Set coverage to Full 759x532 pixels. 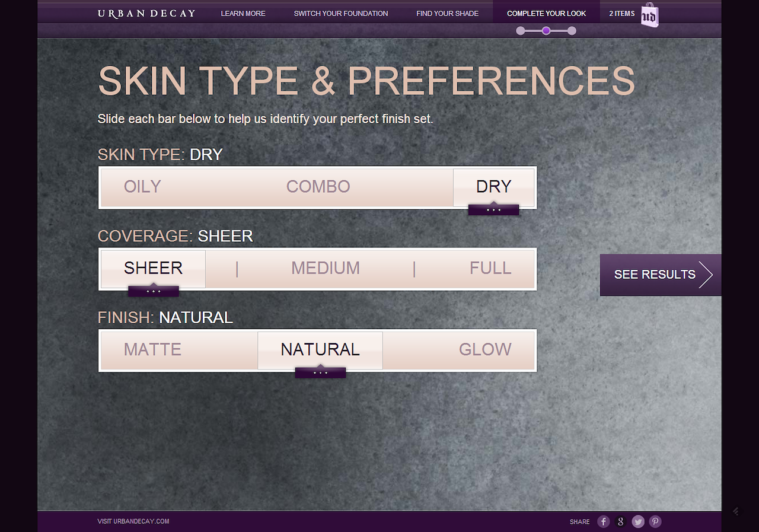[490, 268]
